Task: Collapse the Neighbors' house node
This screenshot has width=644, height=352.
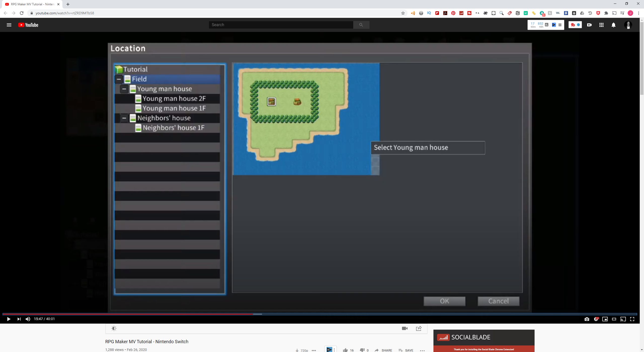Action: coord(124,118)
